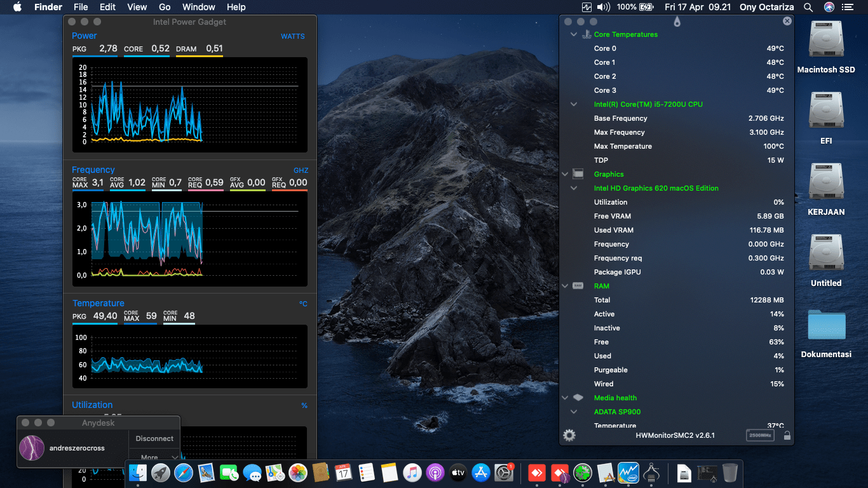This screenshot has width=868, height=488.
Task: Click the 2500MHz chip indicator
Action: click(761, 435)
